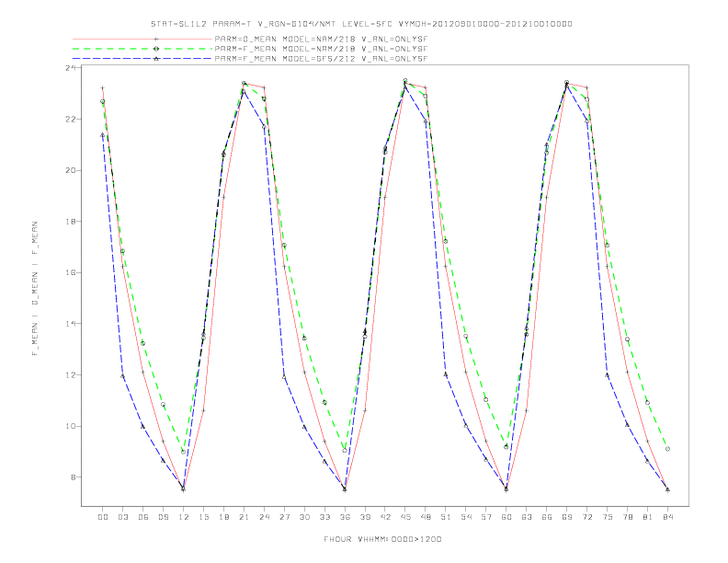Click the y-axis tick label 8
728x563 pixels.
74,477
